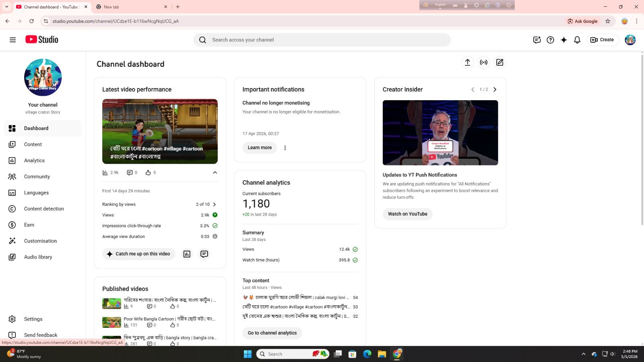This screenshot has width=644, height=362.
Task: Open top content item with 33 views
Action: click(300, 307)
